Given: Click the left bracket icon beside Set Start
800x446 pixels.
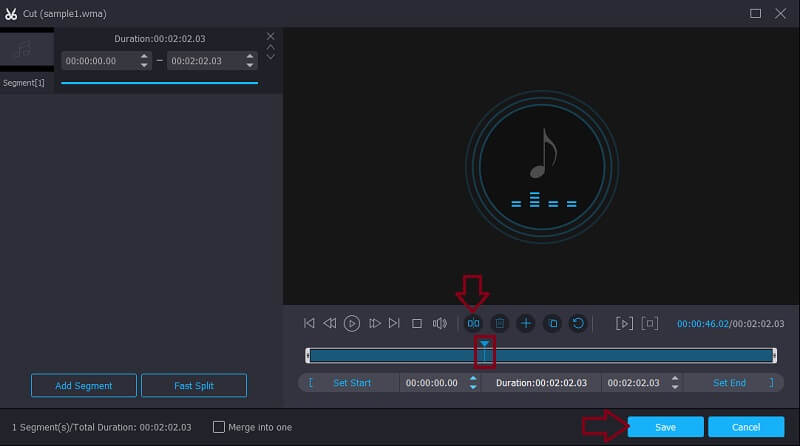Looking at the screenshot, I should pyautogui.click(x=310, y=383).
